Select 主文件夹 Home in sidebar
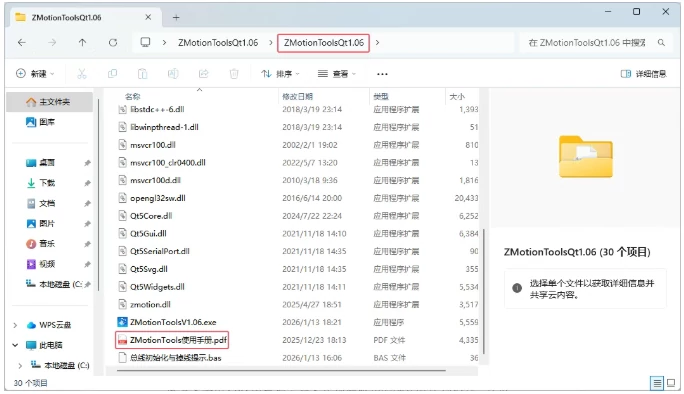The width and height of the screenshot is (684, 394). pyautogui.click(x=49, y=102)
